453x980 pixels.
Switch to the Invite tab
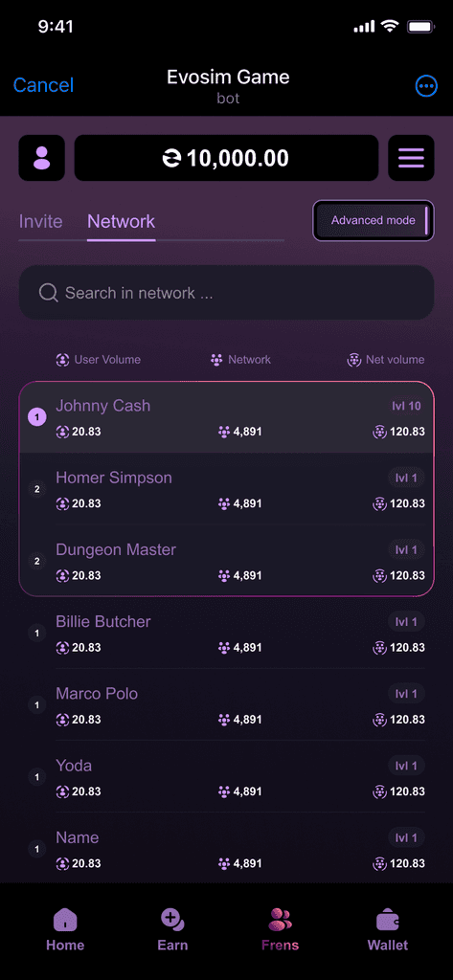coord(40,221)
